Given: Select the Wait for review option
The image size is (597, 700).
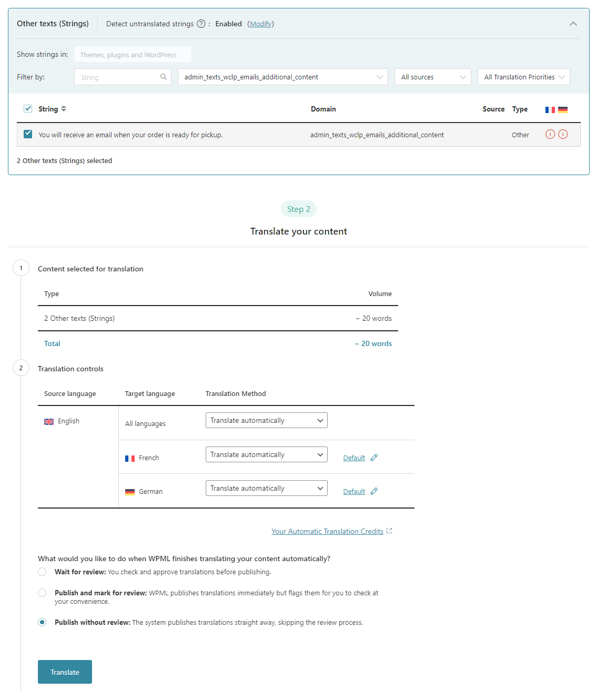Looking at the screenshot, I should click(42, 572).
